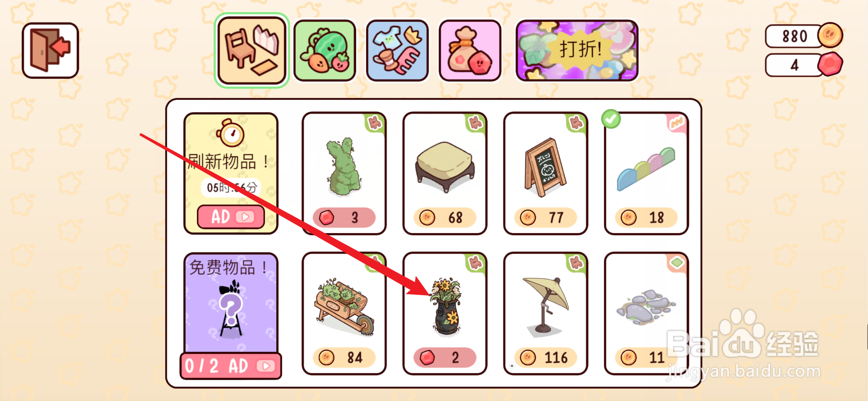Choose the black flower vase item
The image size is (868, 401).
pos(445,313)
